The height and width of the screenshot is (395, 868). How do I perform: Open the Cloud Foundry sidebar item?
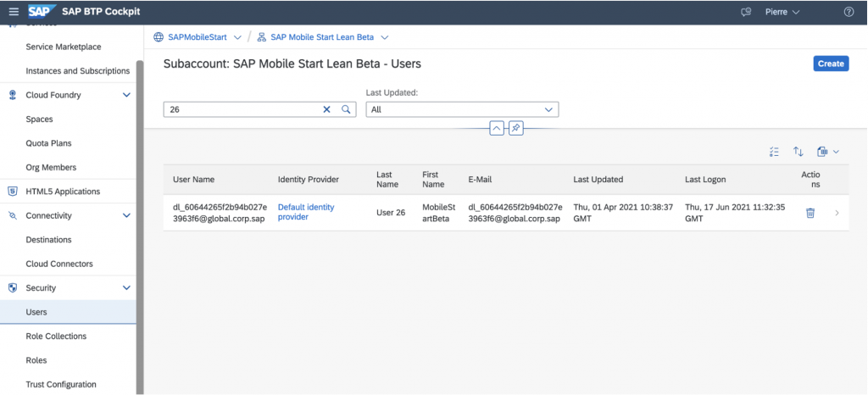coord(53,95)
